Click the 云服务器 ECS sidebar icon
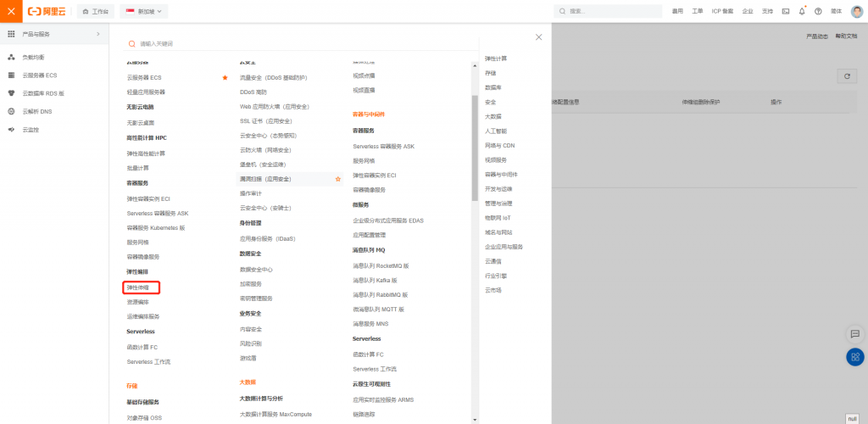 coord(11,75)
